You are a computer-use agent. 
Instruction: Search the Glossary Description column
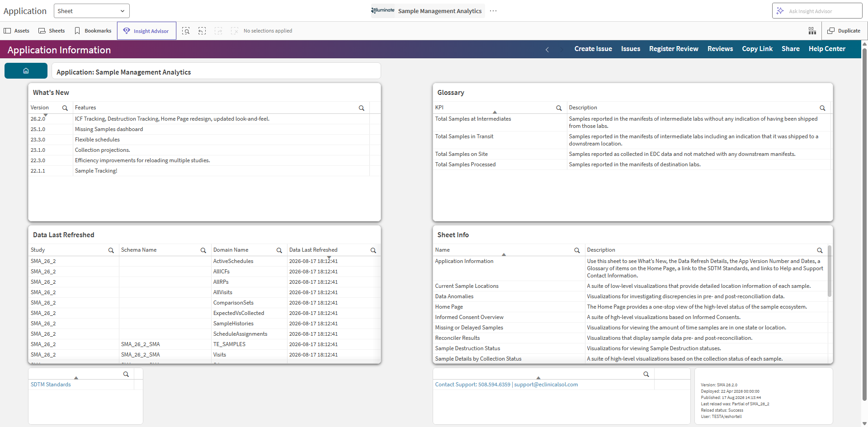coord(822,108)
